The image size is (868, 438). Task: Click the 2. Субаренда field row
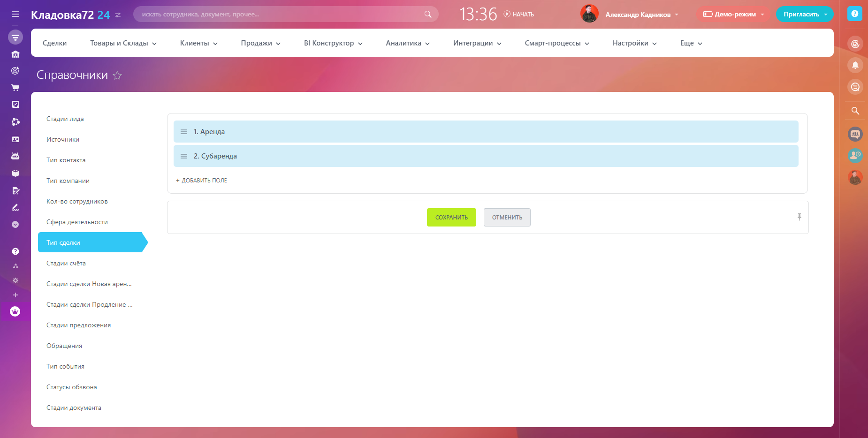(486, 156)
